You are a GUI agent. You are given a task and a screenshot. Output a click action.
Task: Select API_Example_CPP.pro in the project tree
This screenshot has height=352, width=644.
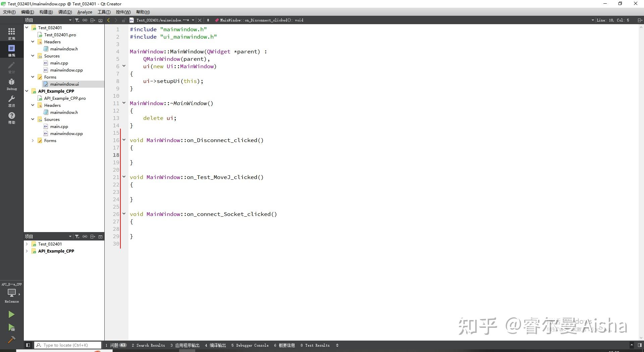[65, 98]
